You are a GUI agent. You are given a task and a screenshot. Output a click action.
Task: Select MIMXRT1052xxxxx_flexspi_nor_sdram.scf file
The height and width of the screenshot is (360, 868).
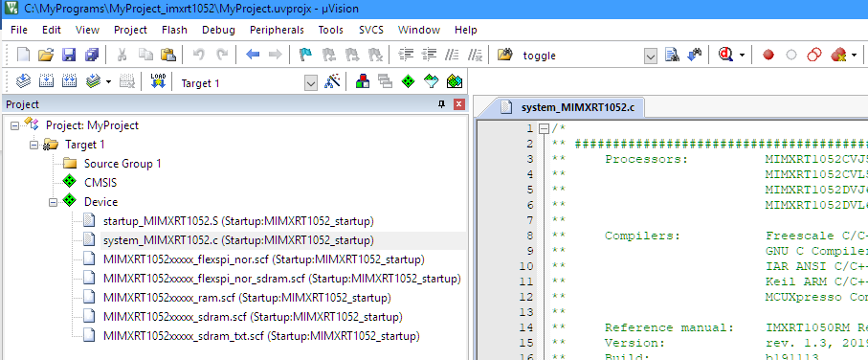(281, 279)
